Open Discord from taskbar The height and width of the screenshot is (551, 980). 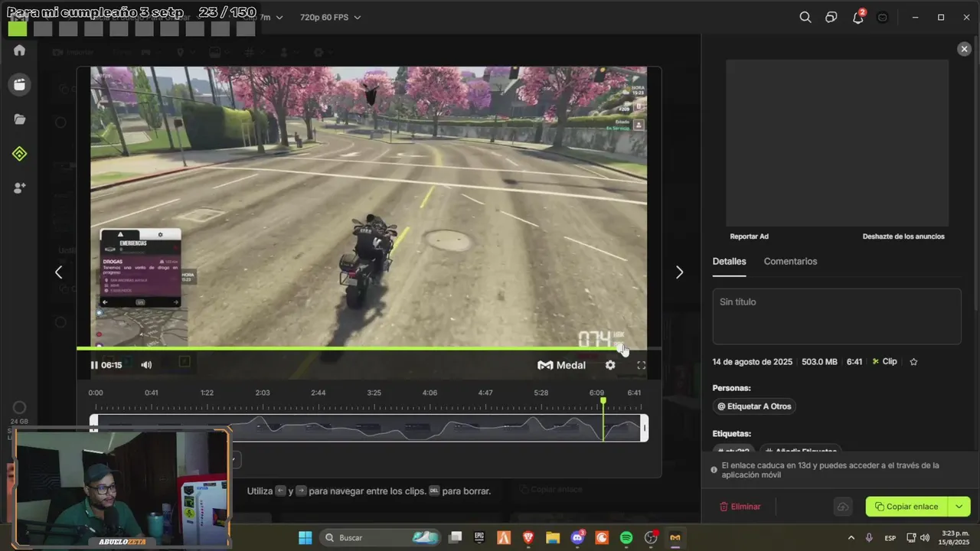tap(577, 537)
